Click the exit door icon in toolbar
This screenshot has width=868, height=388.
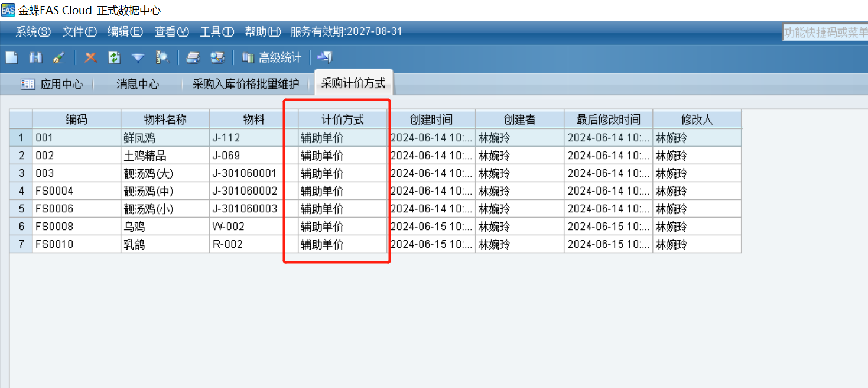[324, 57]
